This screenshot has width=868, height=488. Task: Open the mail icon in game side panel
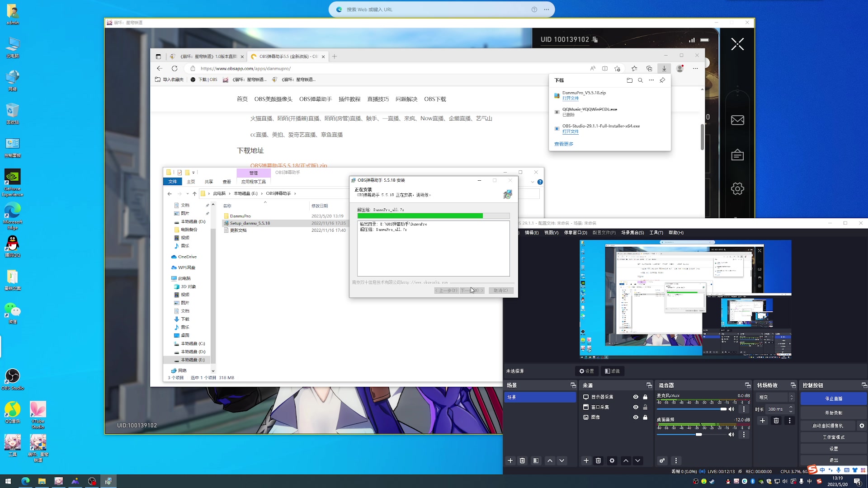tap(737, 120)
